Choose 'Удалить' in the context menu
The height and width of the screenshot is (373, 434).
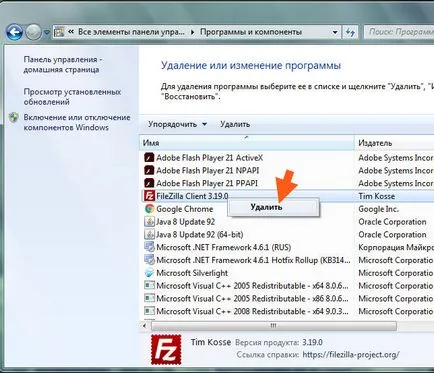pyautogui.click(x=273, y=207)
